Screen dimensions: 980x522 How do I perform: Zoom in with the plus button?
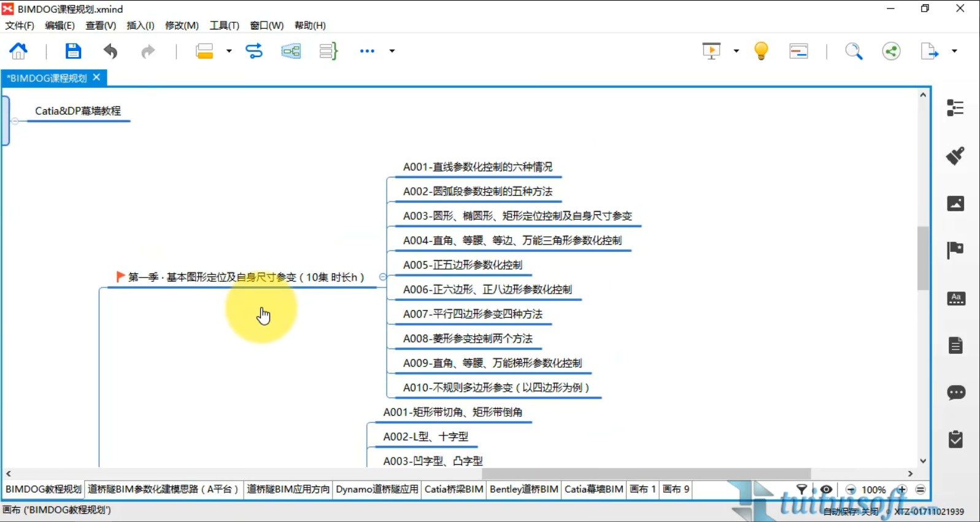(x=901, y=489)
